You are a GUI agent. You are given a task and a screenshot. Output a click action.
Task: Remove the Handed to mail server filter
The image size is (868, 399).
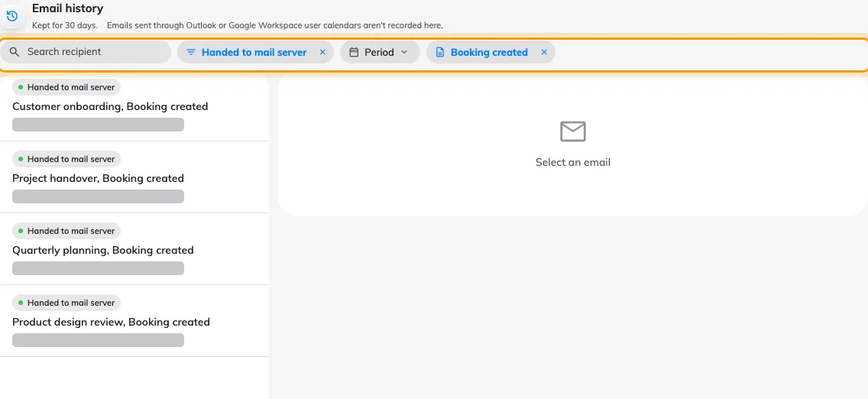coord(322,52)
